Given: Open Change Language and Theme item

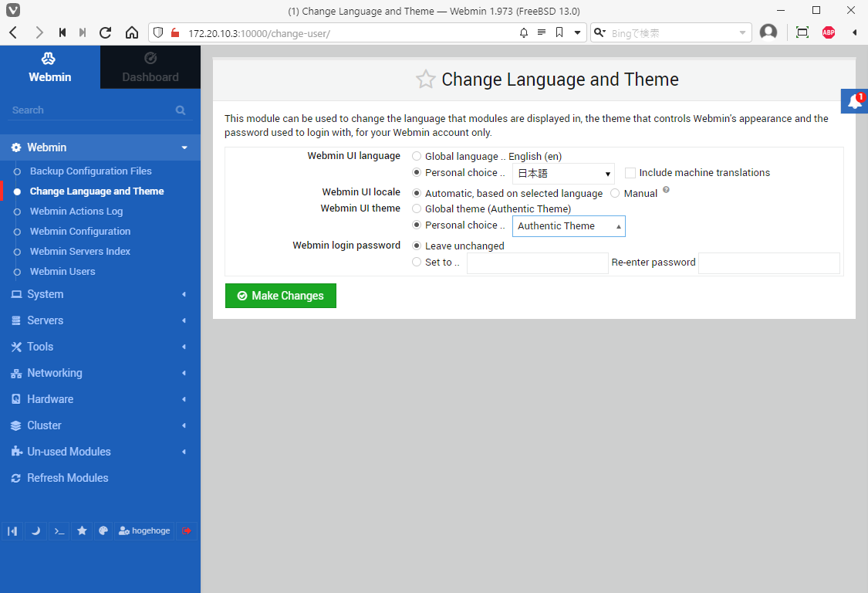Looking at the screenshot, I should (x=97, y=191).
